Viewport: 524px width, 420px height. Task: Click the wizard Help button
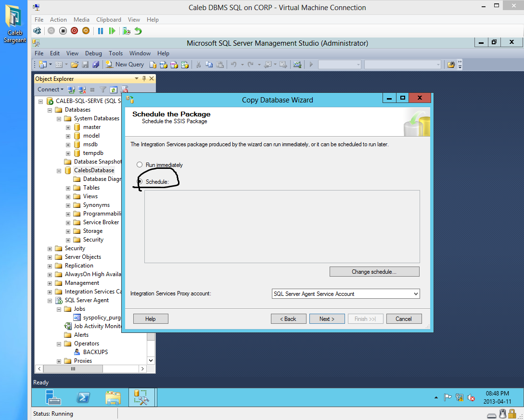tap(151, 319)
